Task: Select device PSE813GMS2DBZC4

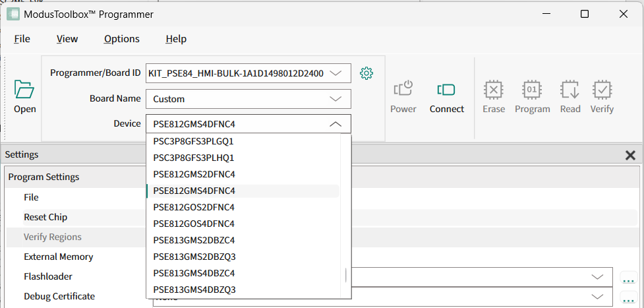Action: pos(243,240)
